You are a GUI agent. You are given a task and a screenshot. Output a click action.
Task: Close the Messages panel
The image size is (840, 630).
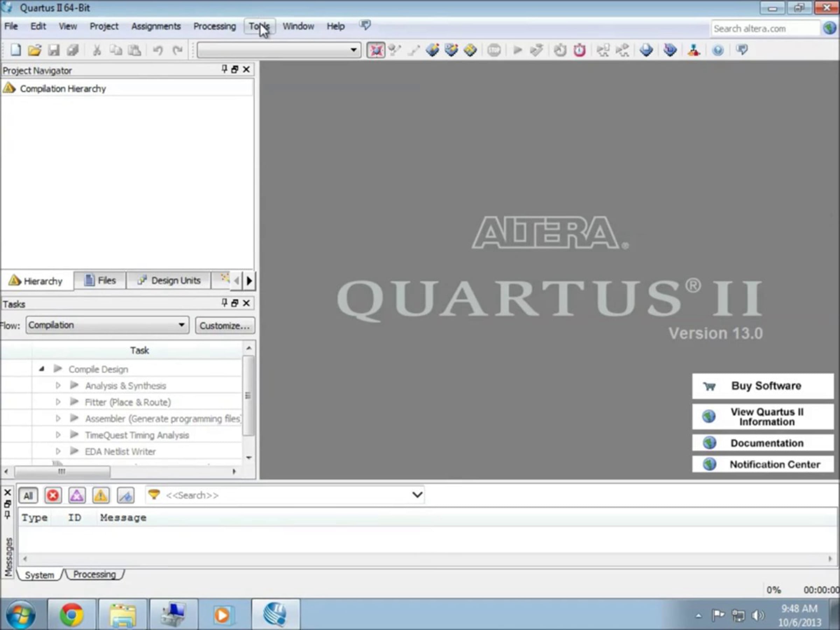point(8,492)
